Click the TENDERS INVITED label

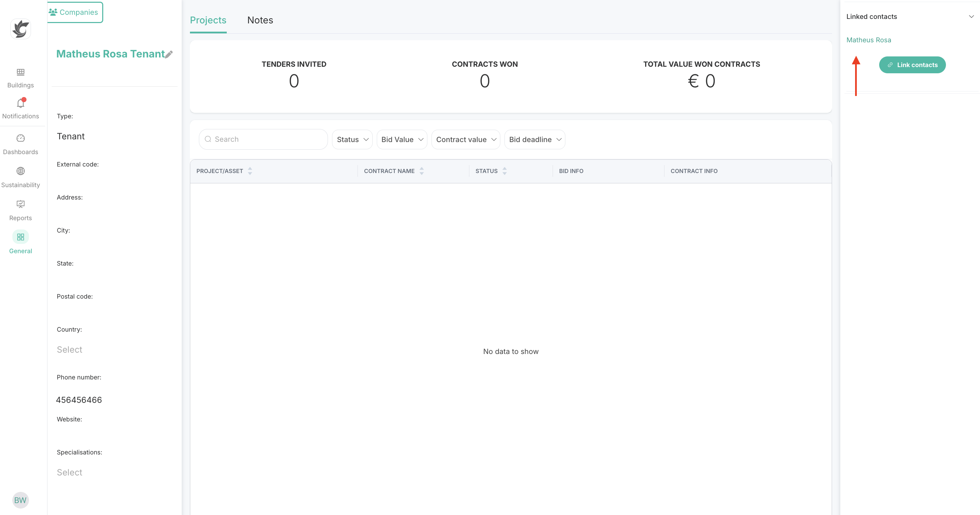point(294,64)
